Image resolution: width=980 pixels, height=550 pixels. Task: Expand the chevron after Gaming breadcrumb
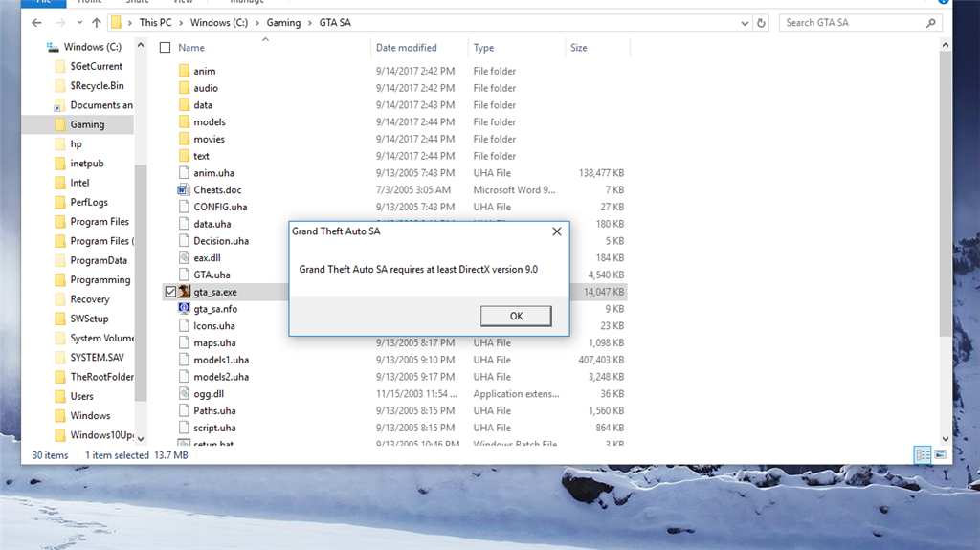(310, 23)
